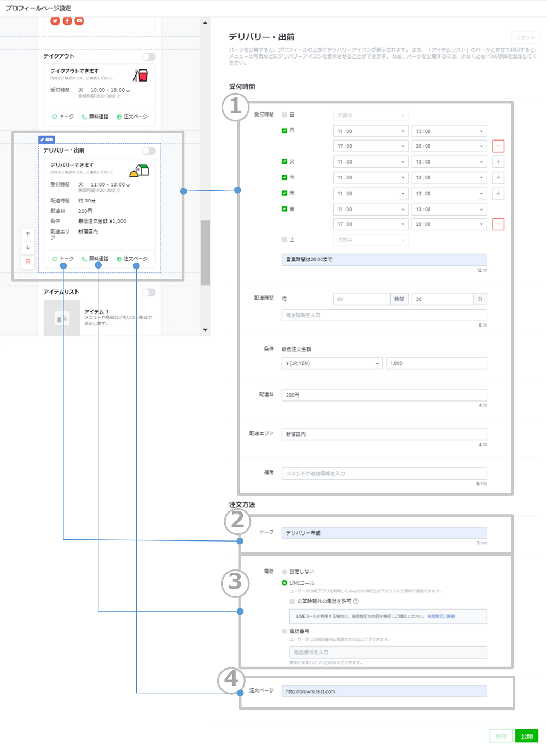Click the YouTube icon in the preview

[79, 21]
